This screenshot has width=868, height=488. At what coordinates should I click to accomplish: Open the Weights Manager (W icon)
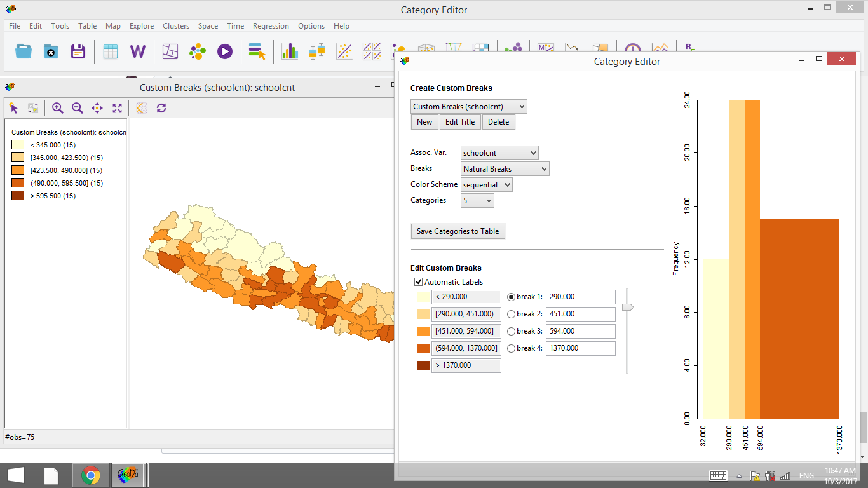(138, 51)
